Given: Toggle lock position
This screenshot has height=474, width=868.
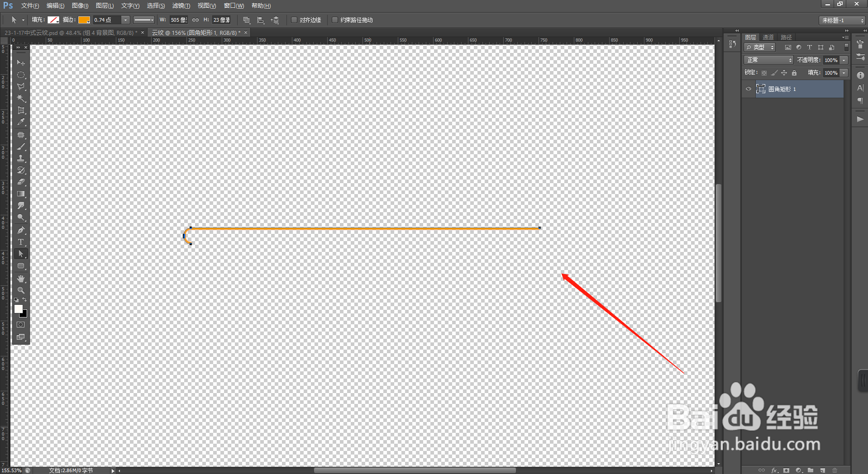Looking at the screenshot, I should (784, 73).
